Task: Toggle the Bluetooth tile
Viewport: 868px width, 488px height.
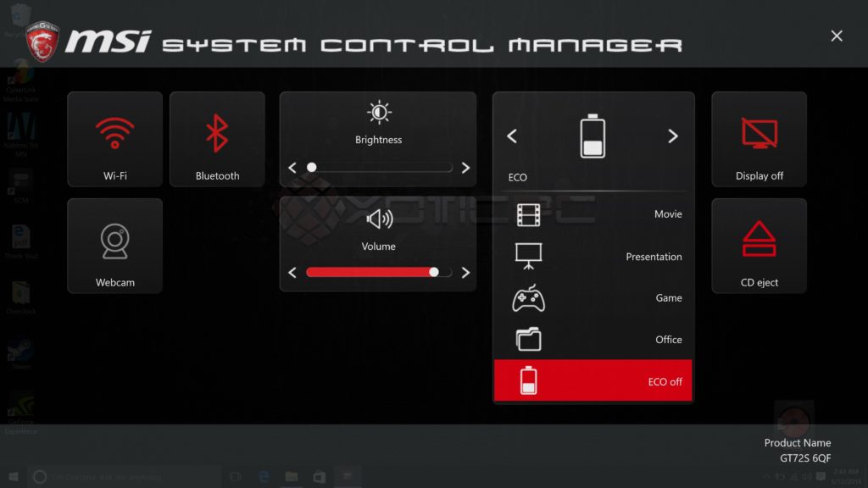Action: pos(217,140)
